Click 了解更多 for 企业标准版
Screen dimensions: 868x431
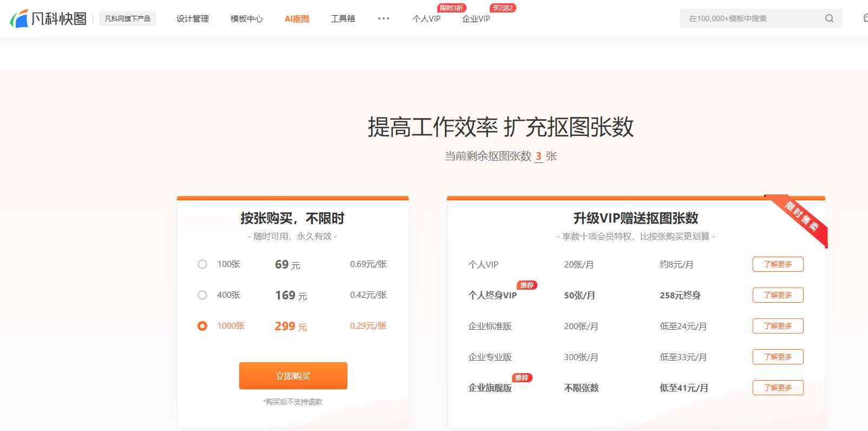(x=778, y=326)
